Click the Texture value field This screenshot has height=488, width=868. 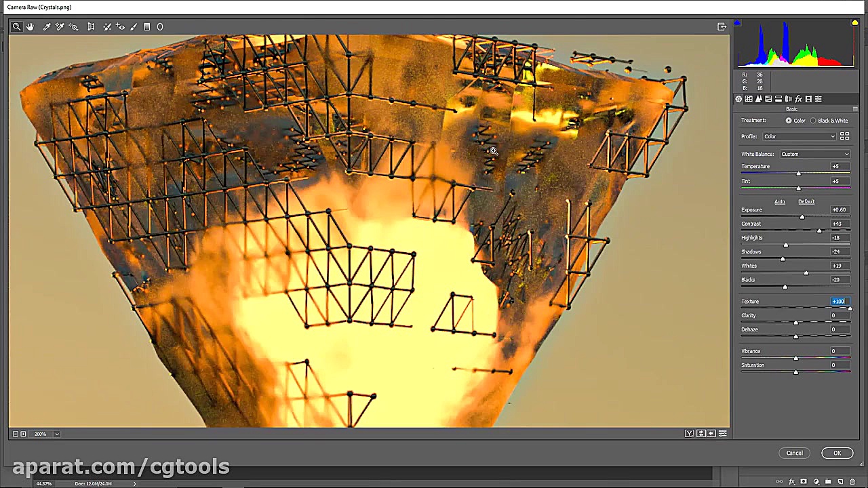point(840,302)
